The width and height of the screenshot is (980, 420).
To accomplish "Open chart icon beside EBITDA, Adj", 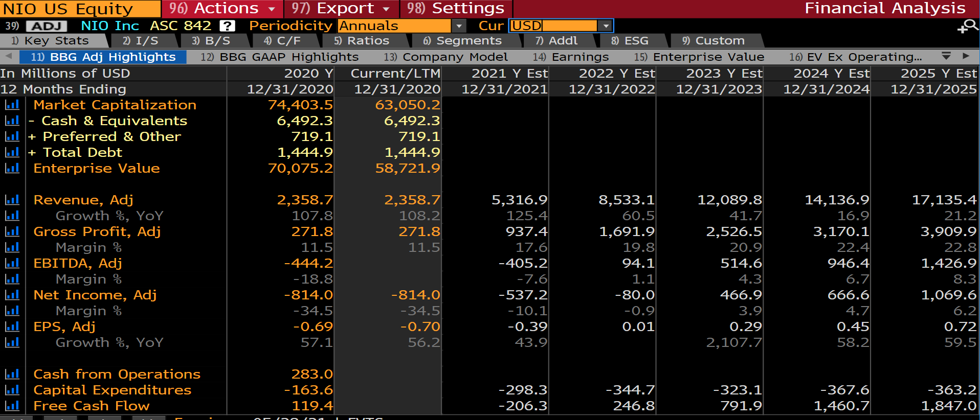I will [x=12, y=263].
